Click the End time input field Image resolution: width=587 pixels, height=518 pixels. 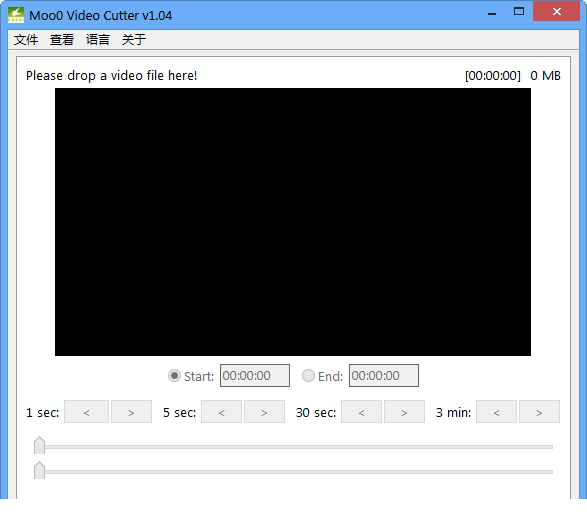coord(384,375)
